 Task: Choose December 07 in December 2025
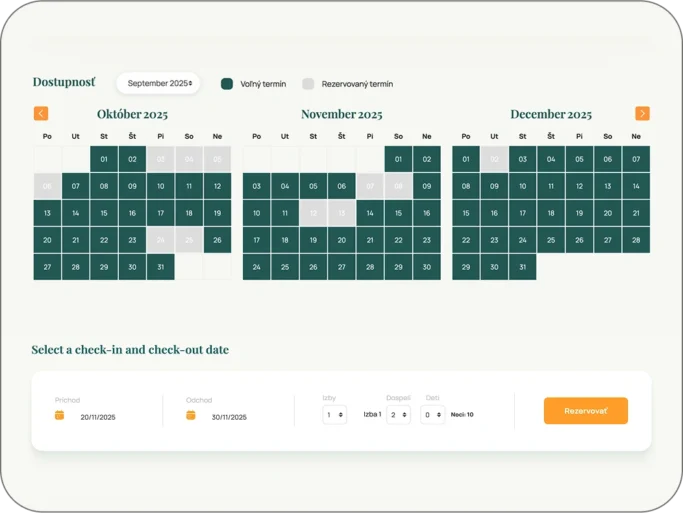[636, 159]
